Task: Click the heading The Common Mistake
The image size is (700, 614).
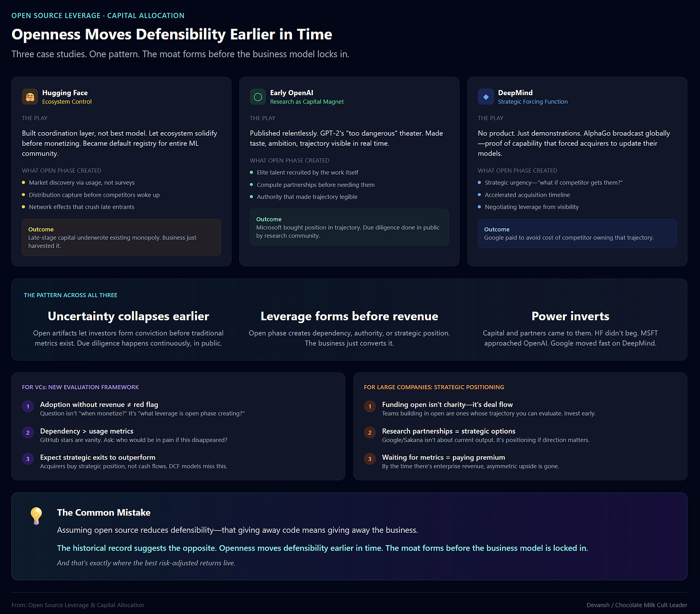Action: 104,513
